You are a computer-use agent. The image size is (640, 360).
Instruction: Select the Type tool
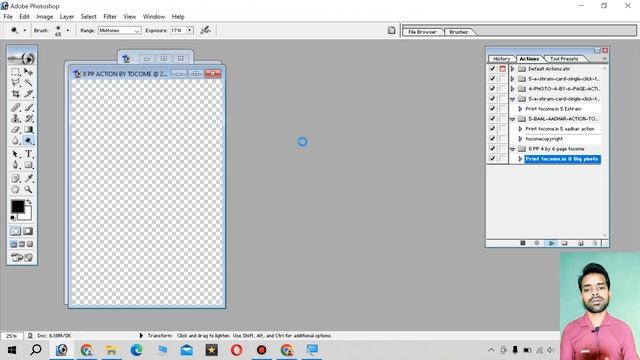coord(28,154)
